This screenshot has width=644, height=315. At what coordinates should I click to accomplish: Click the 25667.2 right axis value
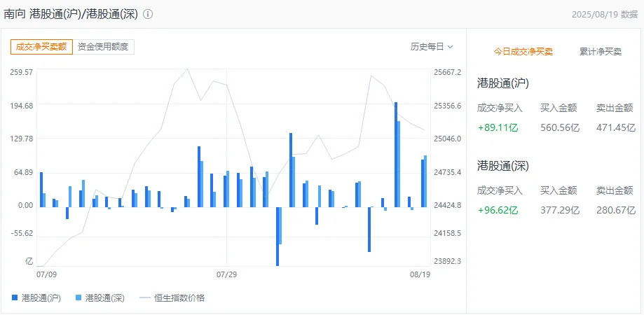tap(447, 72)
